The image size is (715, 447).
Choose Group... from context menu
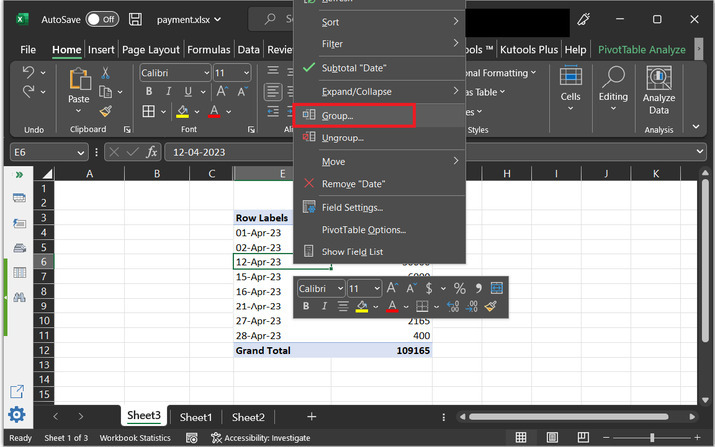tap(379, 115)
